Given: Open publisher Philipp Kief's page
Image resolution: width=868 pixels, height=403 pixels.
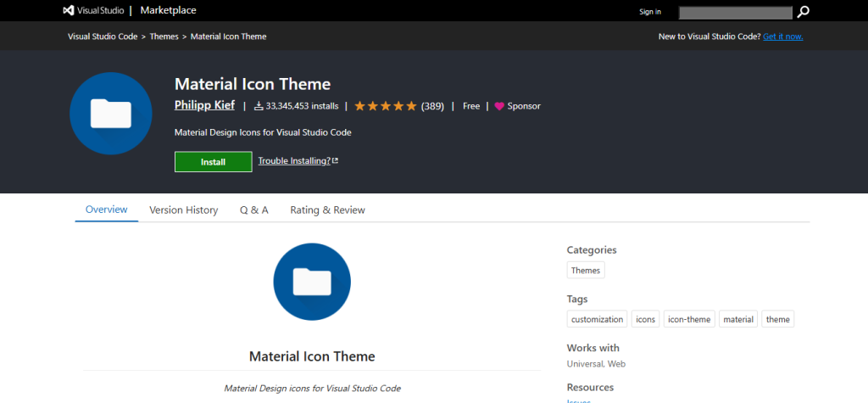Looking at the screenshot, I should 205,104.
